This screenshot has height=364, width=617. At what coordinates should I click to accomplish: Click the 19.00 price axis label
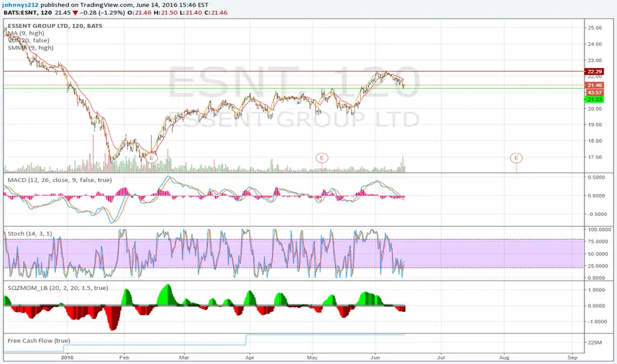594,124
